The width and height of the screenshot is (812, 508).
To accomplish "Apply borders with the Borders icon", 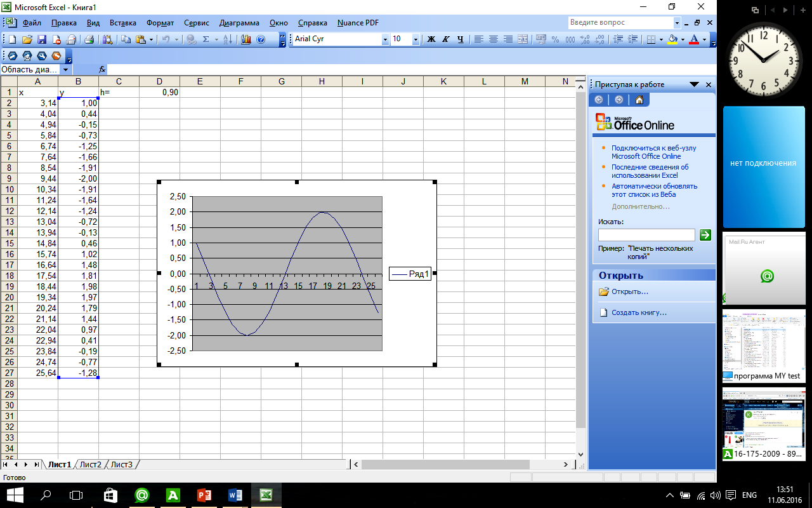I will click(650, 39).
